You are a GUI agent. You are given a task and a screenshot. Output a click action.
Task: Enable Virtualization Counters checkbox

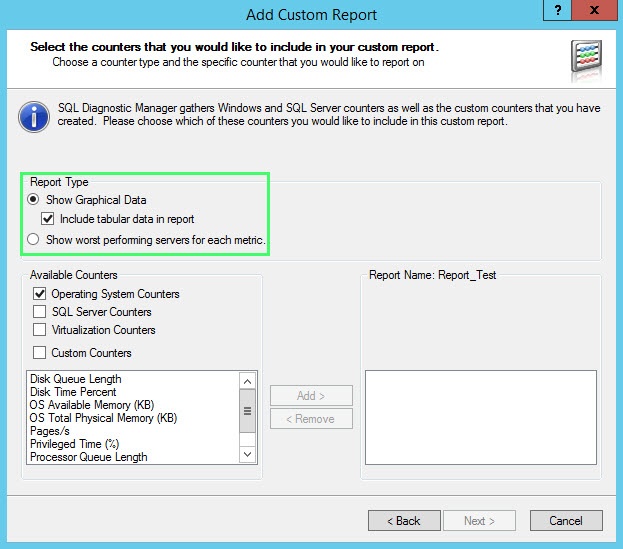click(40, 330)
